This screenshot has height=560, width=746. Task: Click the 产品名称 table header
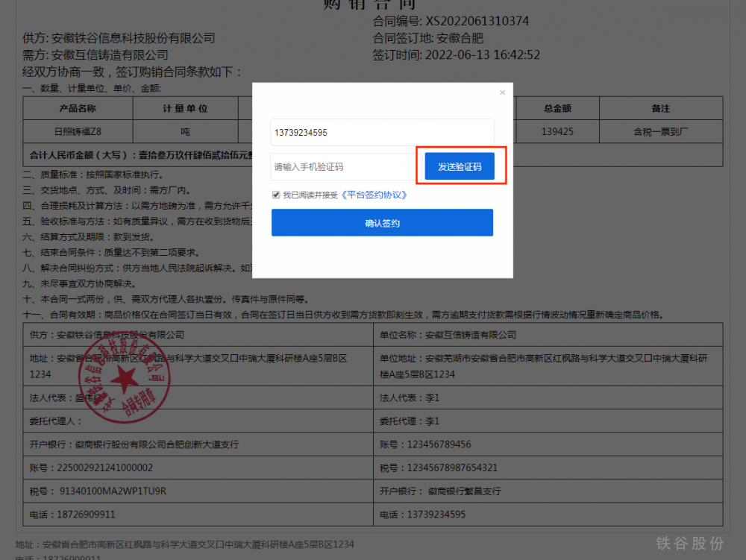(78, 108)
